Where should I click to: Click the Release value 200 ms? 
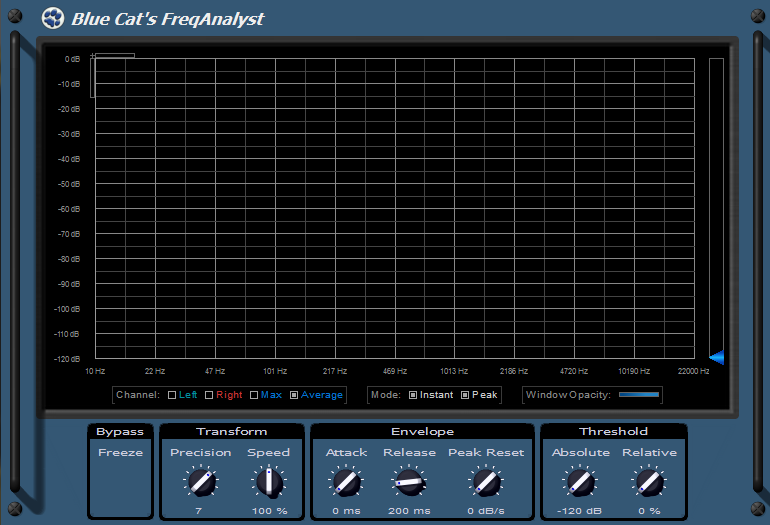409,511
